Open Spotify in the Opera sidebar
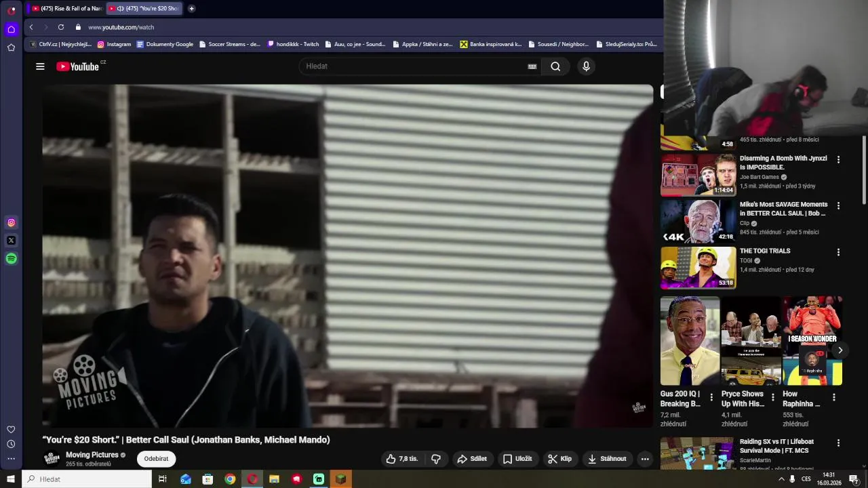Image resolution: width=868 pixels, height=488 pixels. click(x=11, y=258)
